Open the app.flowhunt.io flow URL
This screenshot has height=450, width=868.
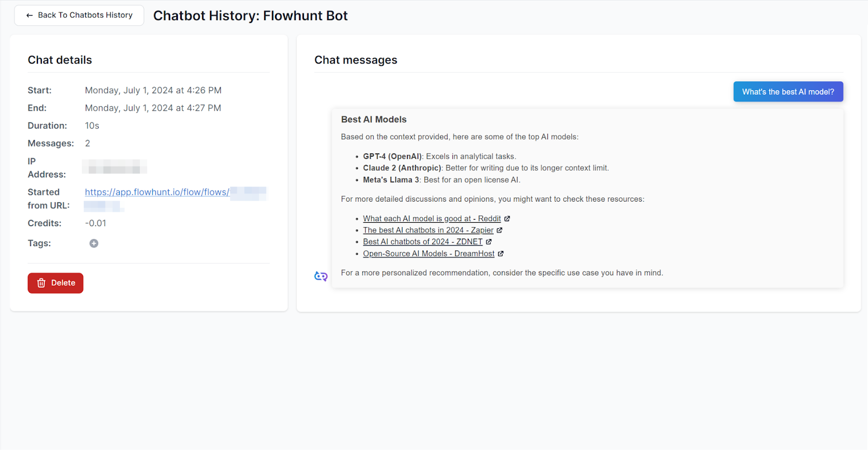coord(157,192)
